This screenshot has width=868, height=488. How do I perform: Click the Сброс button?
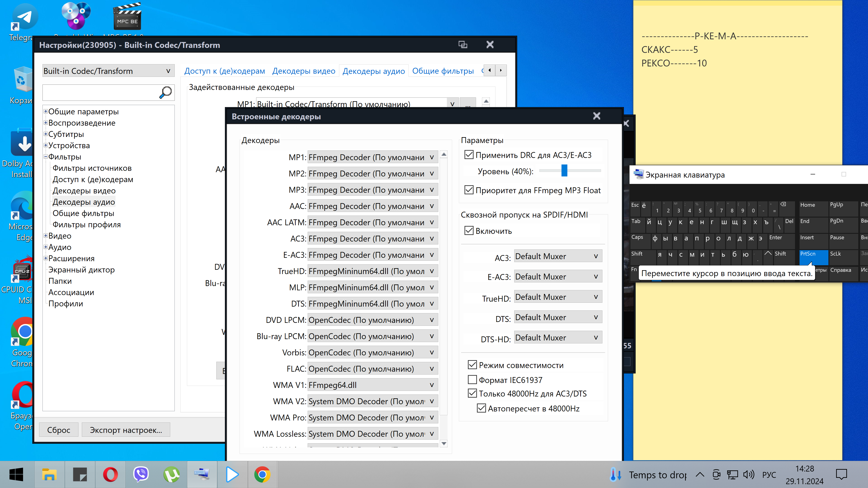(59, 430)
